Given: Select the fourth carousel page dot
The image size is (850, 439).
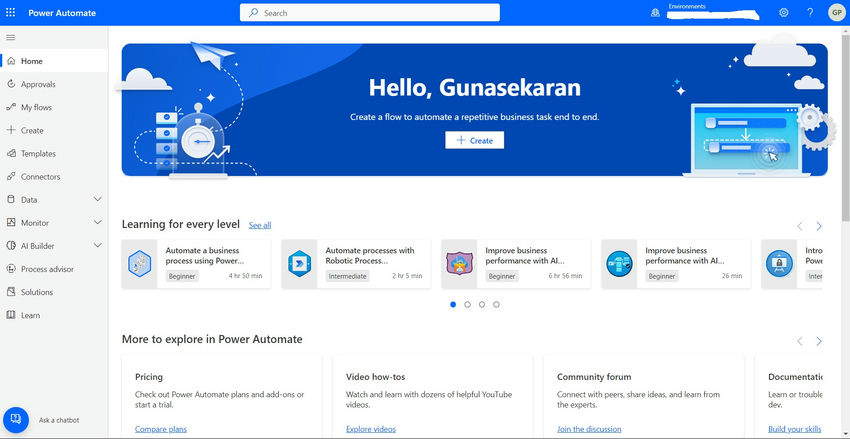Looking at the screenshot, I should 496,305.
